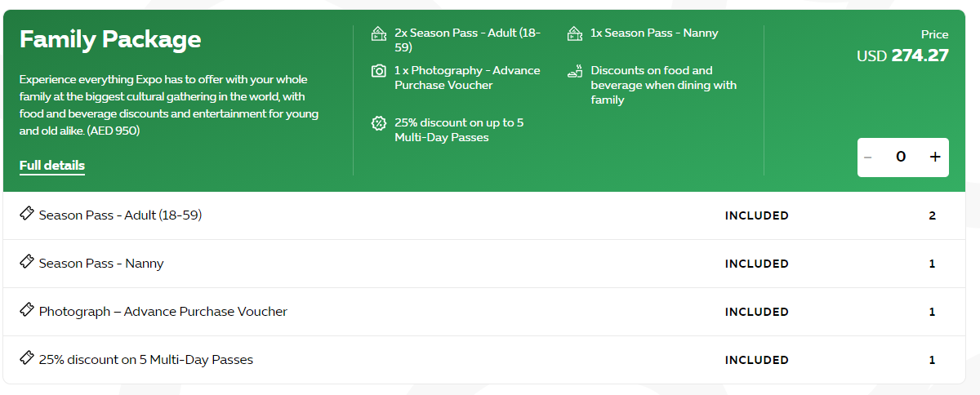
Task: Decrease Family Package quantity with minus button
Action: point(868,157)
